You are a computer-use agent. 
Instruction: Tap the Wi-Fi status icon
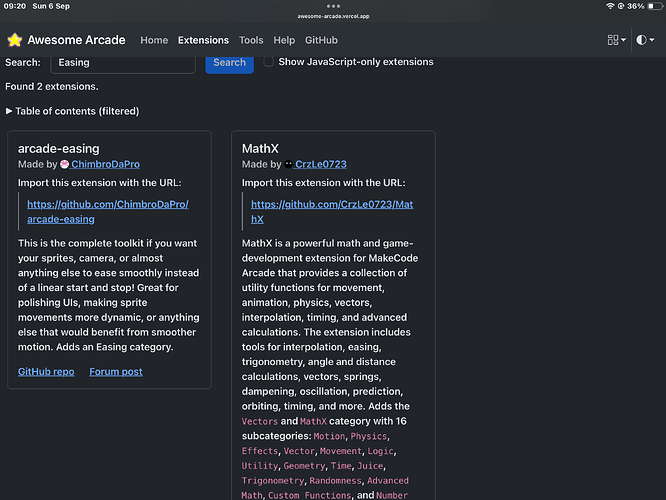(x=610, y=6)
